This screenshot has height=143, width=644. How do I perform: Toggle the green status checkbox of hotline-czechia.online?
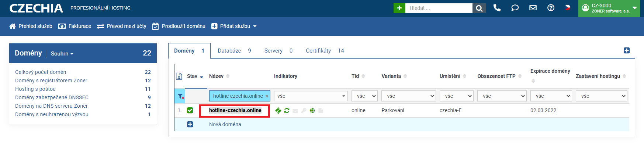(x=190, y=110)
